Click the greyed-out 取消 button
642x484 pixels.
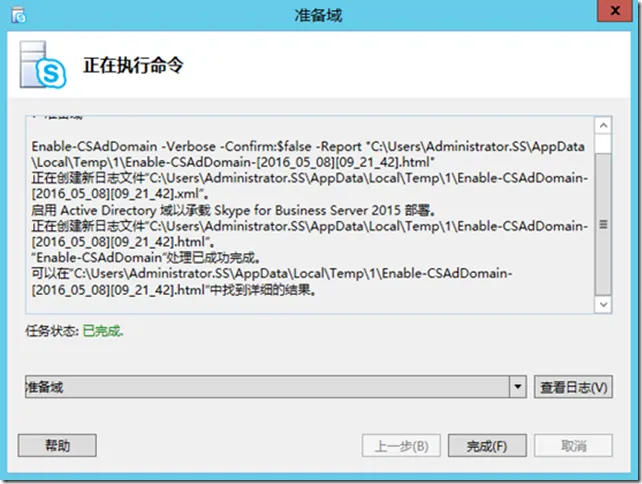[x=573, y=446]
